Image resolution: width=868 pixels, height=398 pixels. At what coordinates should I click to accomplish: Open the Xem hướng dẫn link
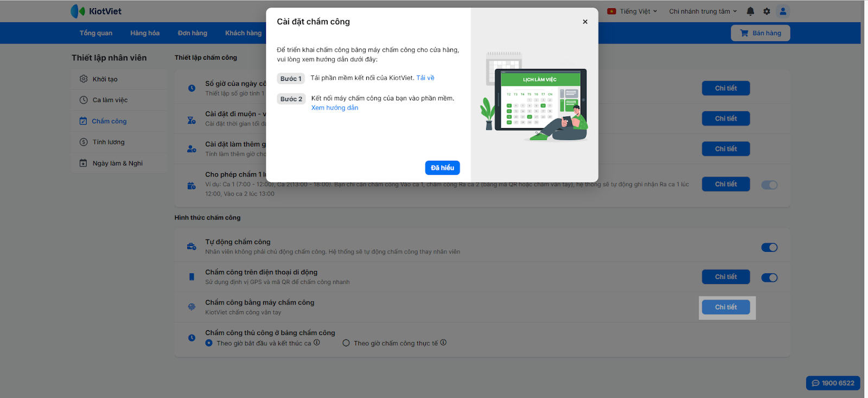point(335,108)
